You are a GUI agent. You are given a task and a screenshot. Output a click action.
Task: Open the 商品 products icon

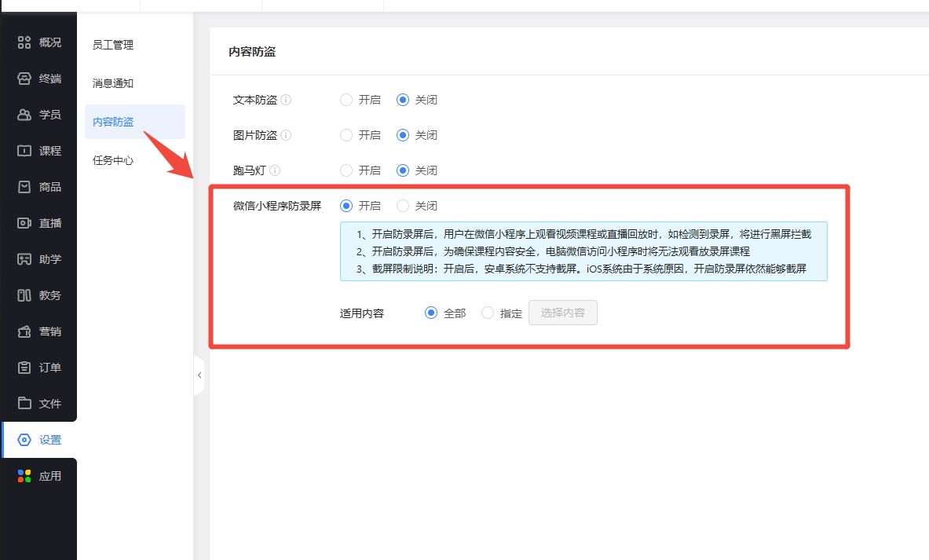pyautogui.click(x=24, y=187)
